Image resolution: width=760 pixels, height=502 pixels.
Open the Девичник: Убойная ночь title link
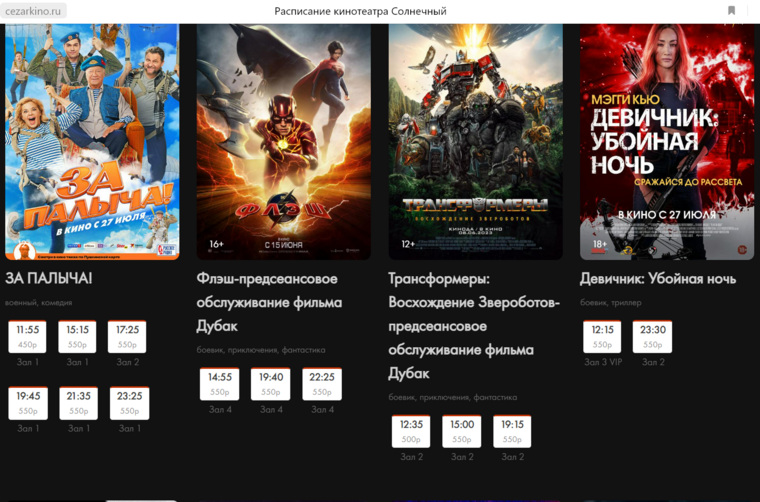[658, 278]
